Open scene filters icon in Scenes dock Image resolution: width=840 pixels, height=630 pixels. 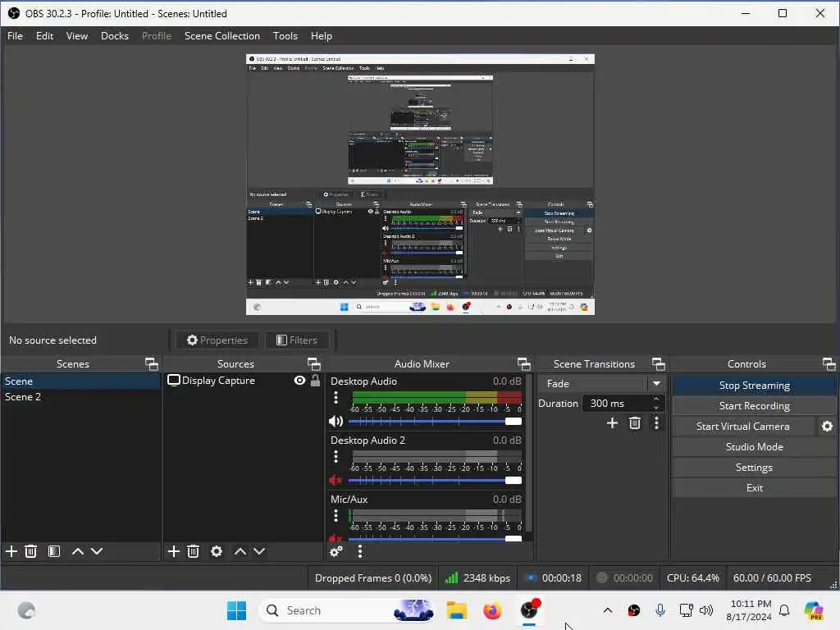[x=54, y=551]
